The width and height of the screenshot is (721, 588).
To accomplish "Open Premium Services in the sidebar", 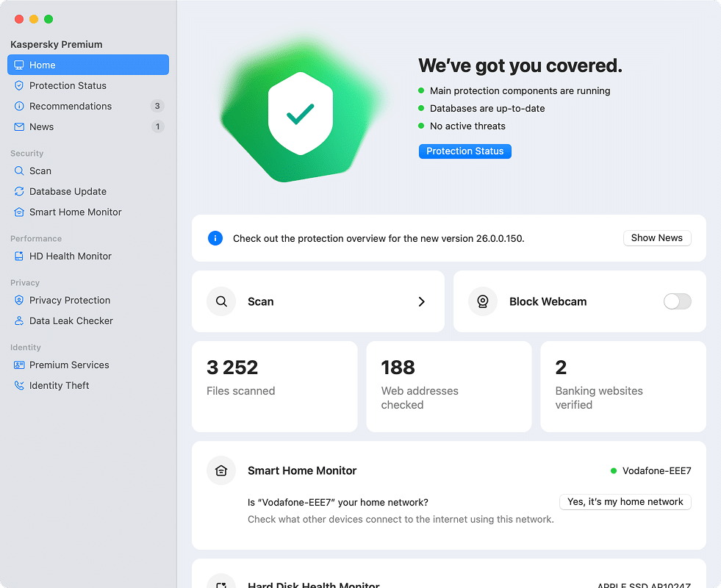I will point(88,365).
